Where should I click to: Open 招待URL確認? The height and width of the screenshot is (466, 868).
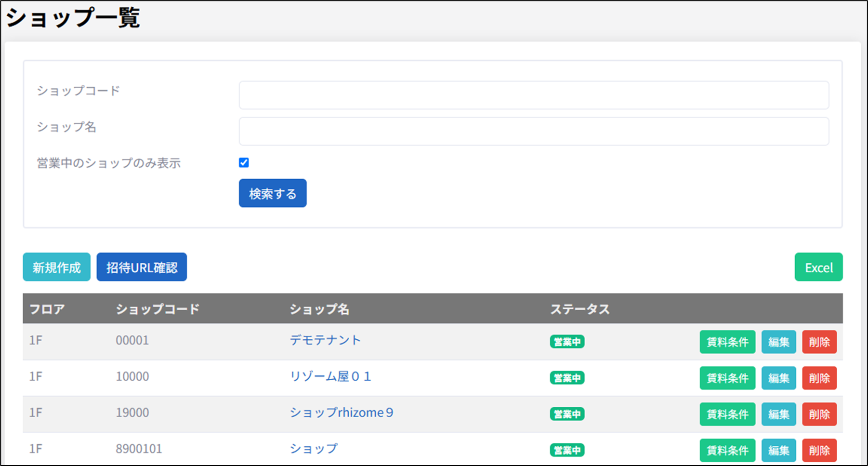coord(142,267)
